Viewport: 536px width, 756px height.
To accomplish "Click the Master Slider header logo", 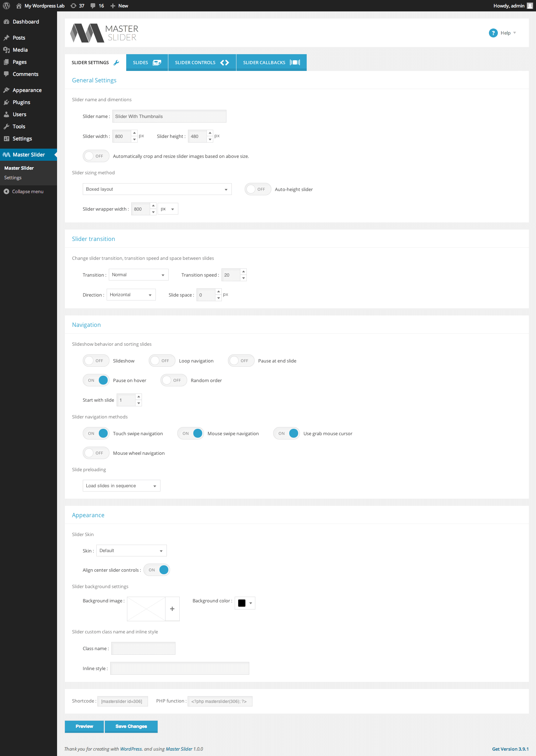I will pos(104,33).
